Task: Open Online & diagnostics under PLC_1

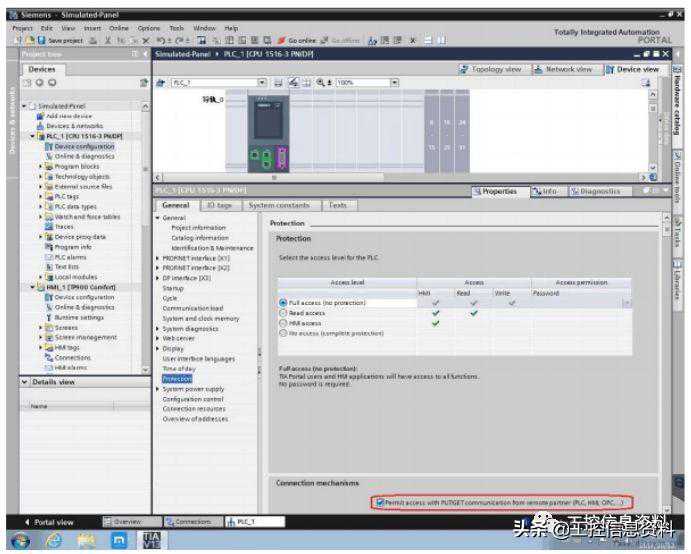Action: [84, 156]
